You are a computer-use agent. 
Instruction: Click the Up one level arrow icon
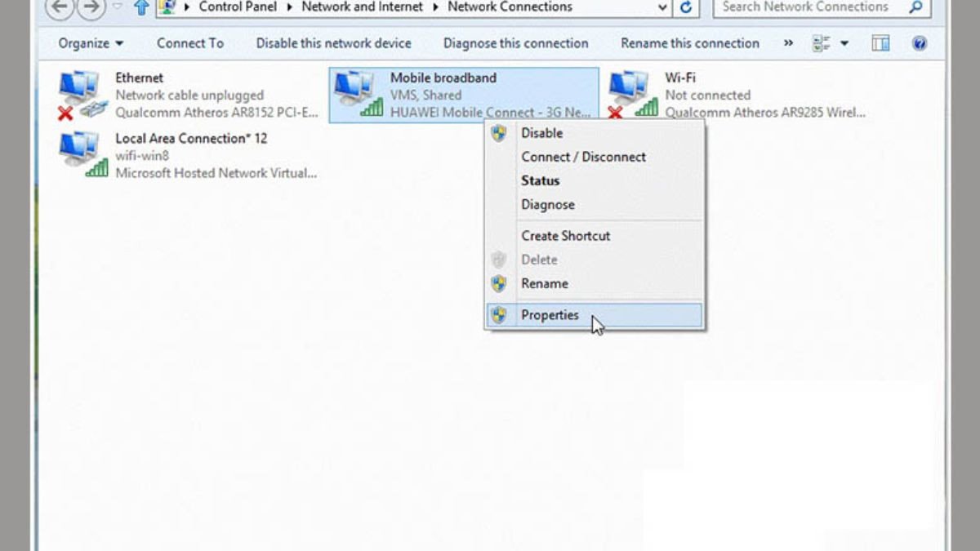click(140, 8)
